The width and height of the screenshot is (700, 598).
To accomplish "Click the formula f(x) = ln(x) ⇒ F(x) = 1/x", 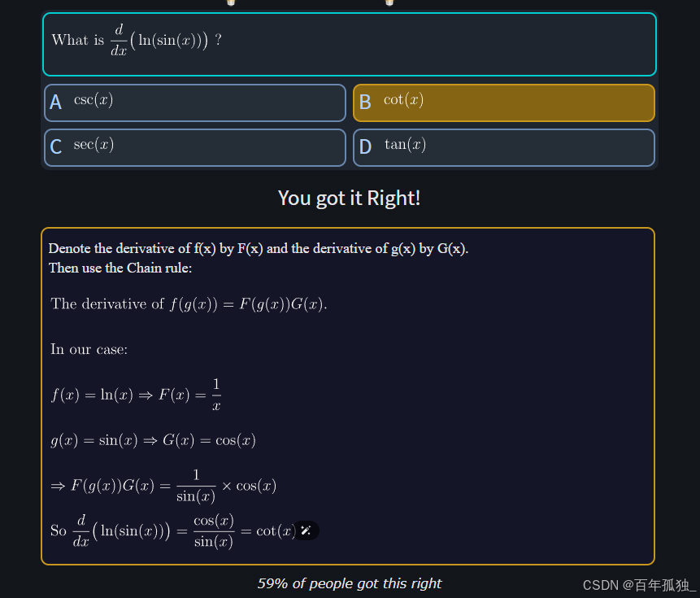I will tap(136, 395).
